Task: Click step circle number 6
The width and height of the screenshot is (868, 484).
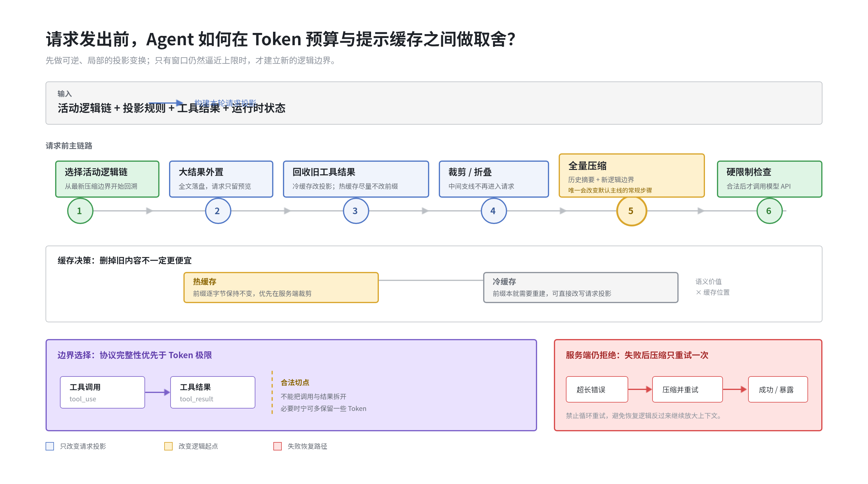Action: (769, 211)
